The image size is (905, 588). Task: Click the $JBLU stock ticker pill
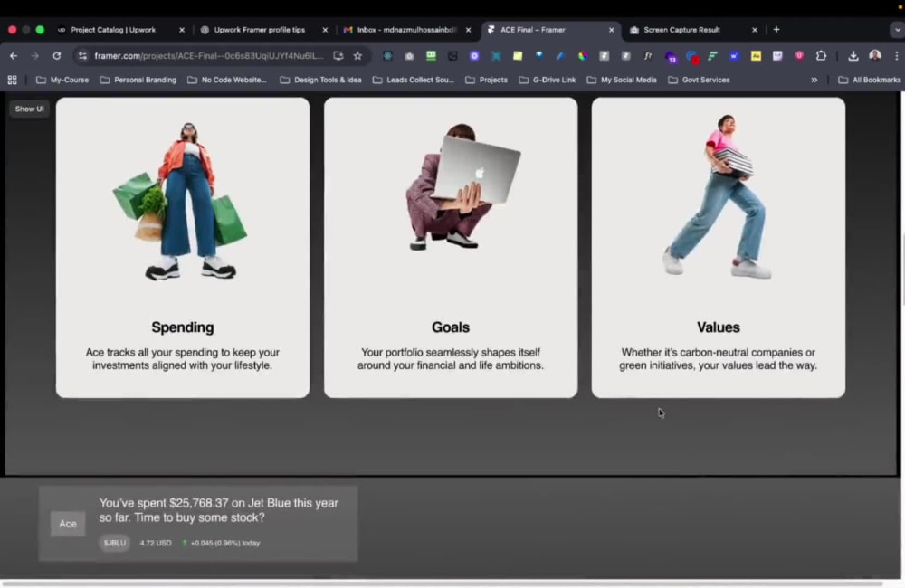click(114, 543)
